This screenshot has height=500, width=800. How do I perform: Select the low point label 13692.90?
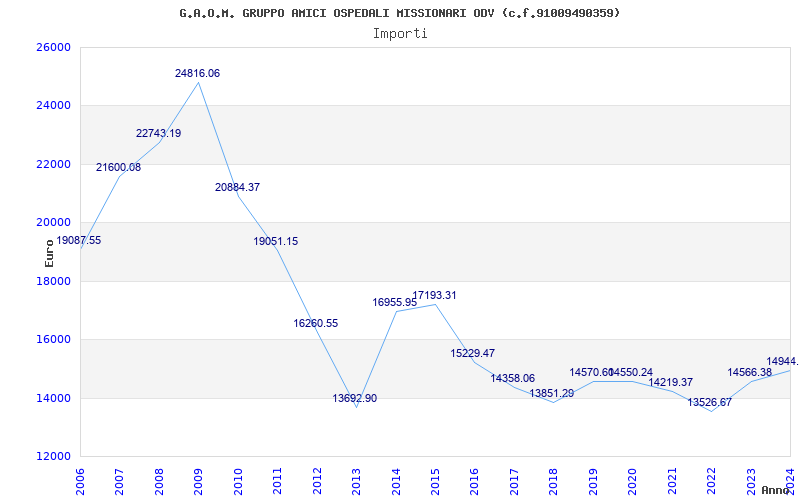(355, 398)
